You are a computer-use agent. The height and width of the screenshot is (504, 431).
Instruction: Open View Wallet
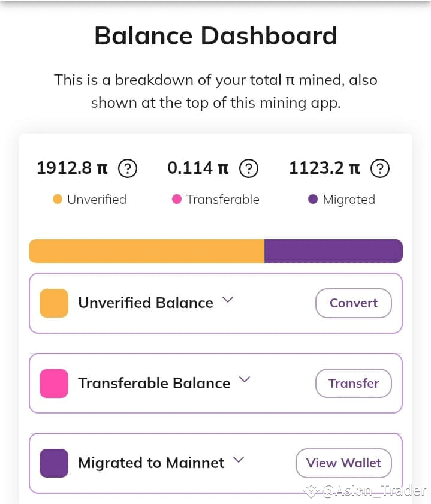pos(343,463)
